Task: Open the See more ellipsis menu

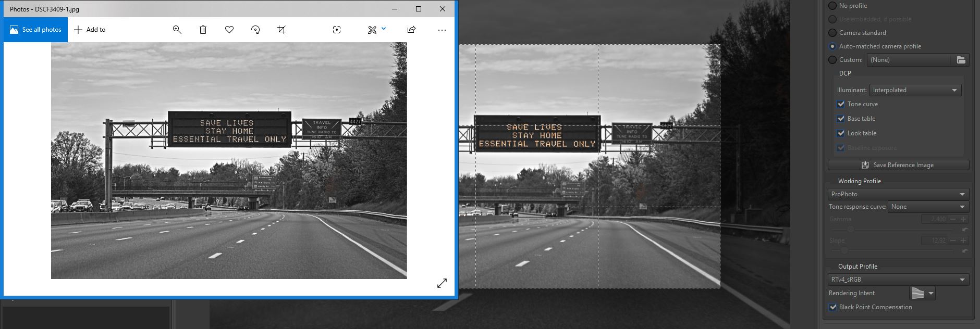Action: (x=442, y=30)
